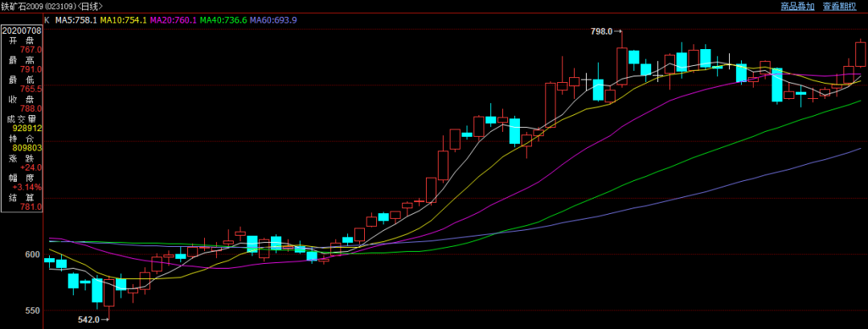Click the high price 791.0

[31, 69]
